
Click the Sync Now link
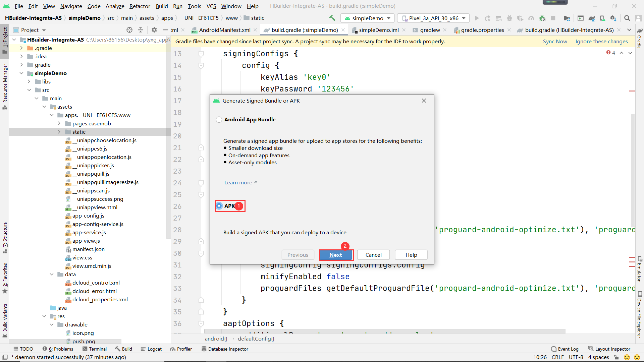[x=555, y=41]
